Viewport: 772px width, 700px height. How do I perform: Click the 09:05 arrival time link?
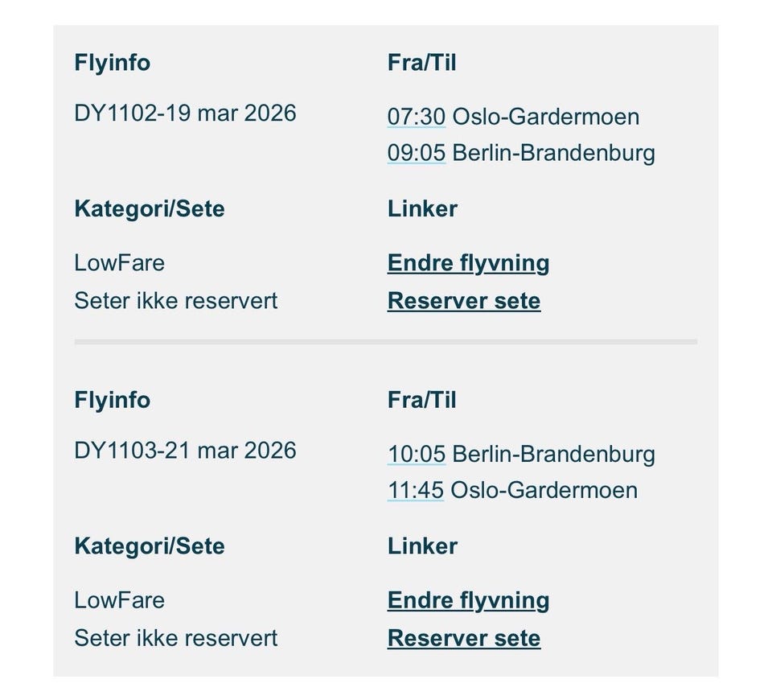pyautogui.click(x=416, y=152)
